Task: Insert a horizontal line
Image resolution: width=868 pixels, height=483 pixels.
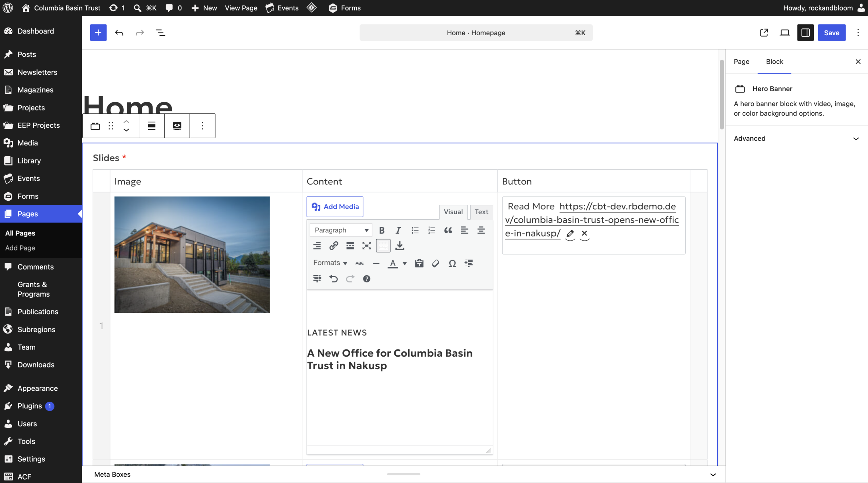Action: point(376,263)
